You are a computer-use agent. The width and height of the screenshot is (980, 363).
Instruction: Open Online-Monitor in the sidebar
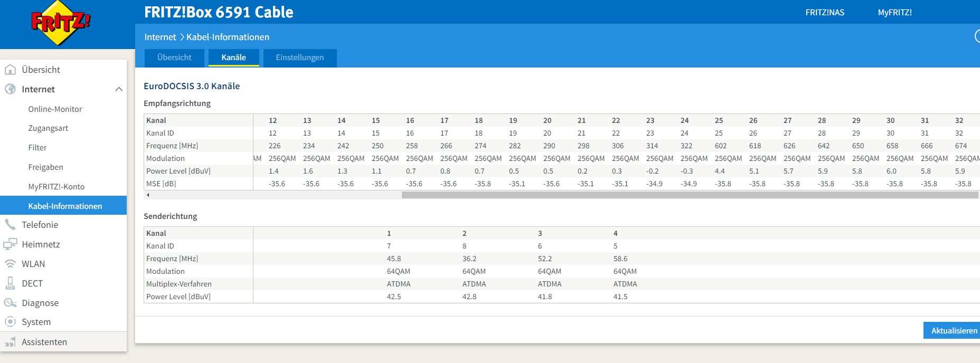(x=55, y=109)
